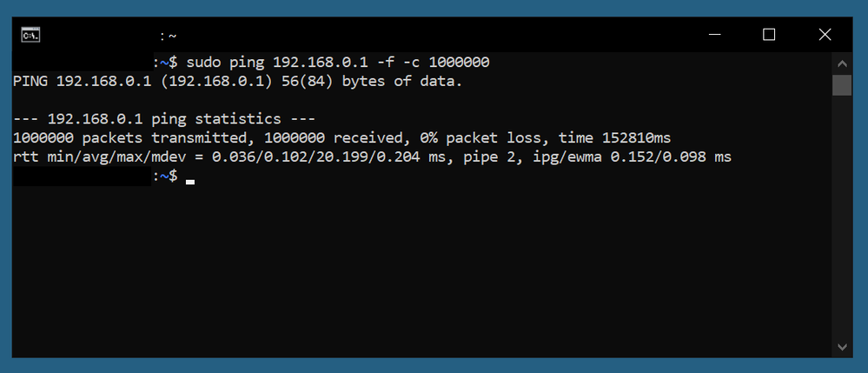The width and height of the screenshot is (868, 373).
Task: Click the "rtt min/avg/max/mdev" label
Action: (x=98, y=157)
